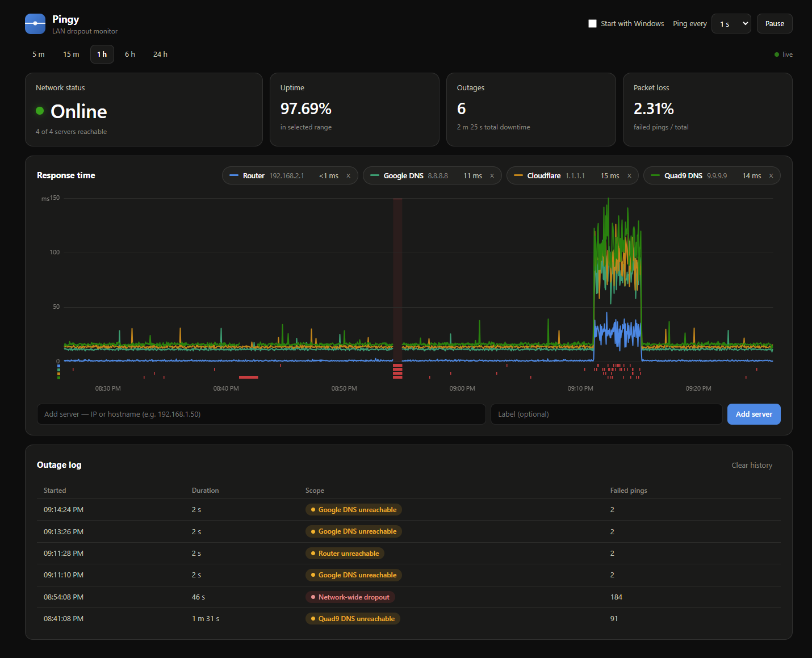This screenshot has height=658, width=812.
Task: Click the Outage log heading
Action: click(x=59, y=465)
